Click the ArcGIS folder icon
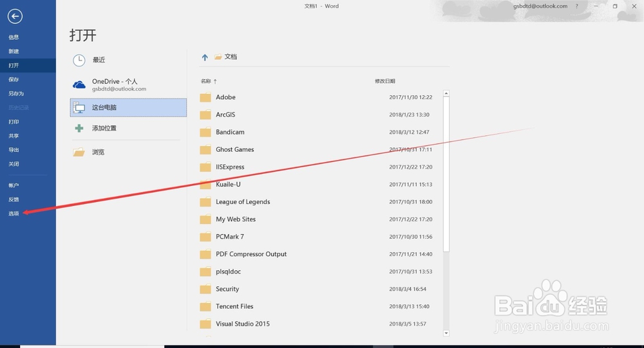The image size is (644, 348). pyautogui.click(x=205, y=115)
